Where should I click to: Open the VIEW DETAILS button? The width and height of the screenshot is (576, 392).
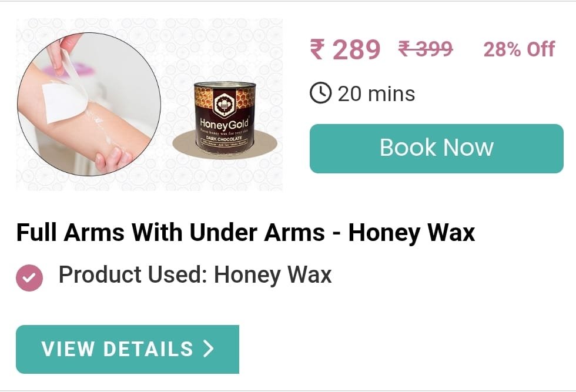pyautogui.click(x=128, y=349)
